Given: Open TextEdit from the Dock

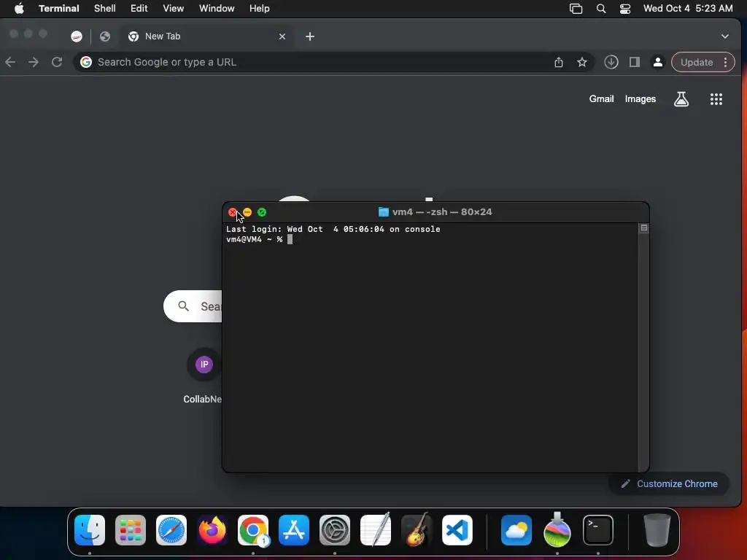Looking at the screenshot, I should click(376, 530).
